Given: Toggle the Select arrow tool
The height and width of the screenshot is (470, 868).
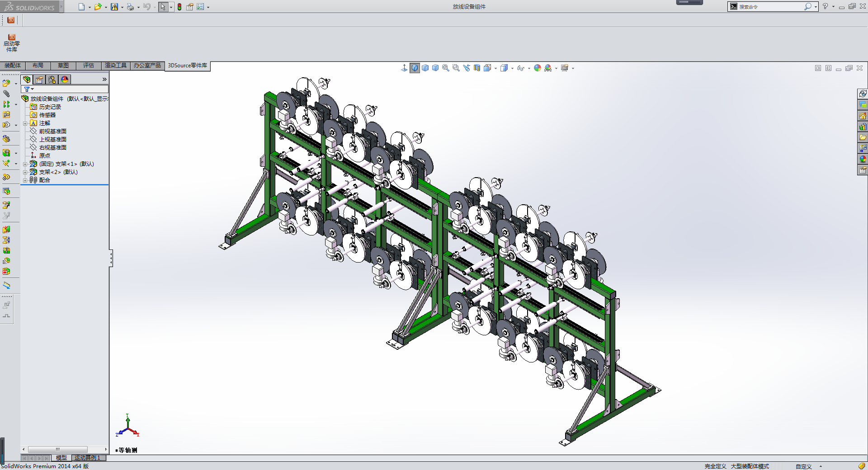Looking at the screenshot, I should [163, 7].
